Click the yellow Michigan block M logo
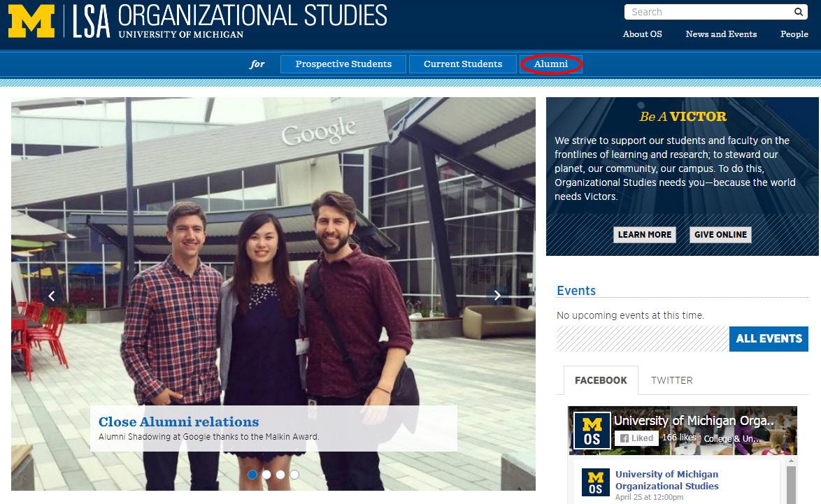This screenshot has height=504, width=821. pyautogui.click(x=31, y=21)
